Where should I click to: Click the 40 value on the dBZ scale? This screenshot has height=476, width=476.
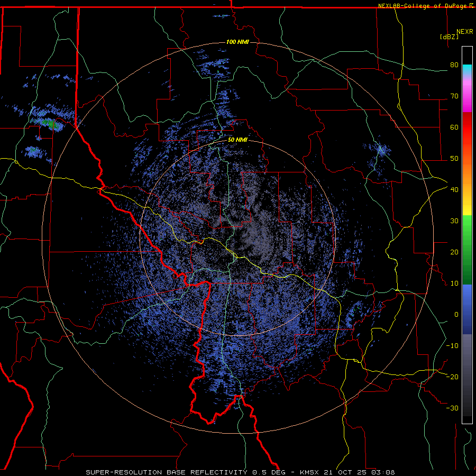(x=454, y=189)
